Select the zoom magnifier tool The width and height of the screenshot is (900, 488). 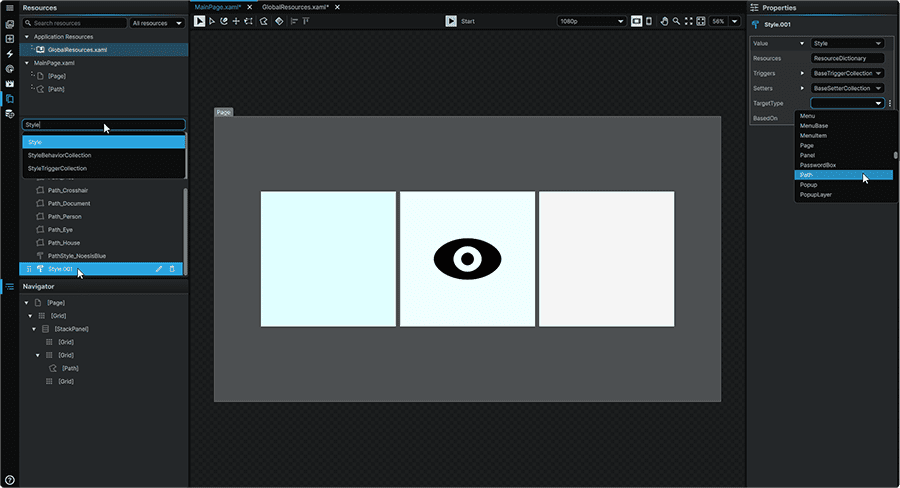click(676, 21)
